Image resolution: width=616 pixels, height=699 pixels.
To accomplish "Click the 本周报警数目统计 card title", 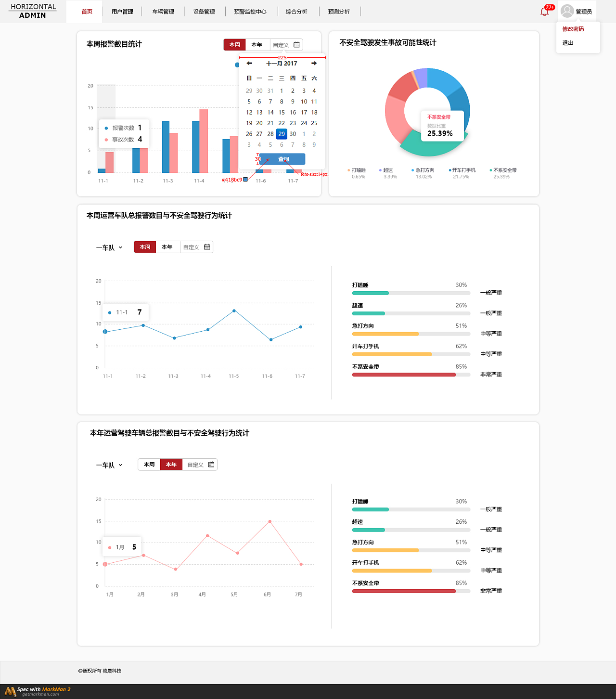I will [114, 44].
